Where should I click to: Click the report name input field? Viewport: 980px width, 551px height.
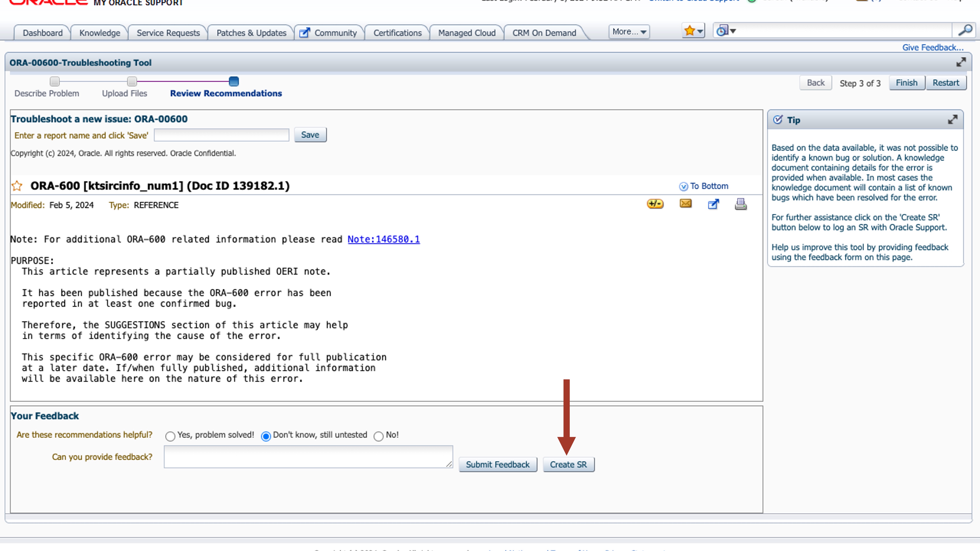click(x=221, y=135)
